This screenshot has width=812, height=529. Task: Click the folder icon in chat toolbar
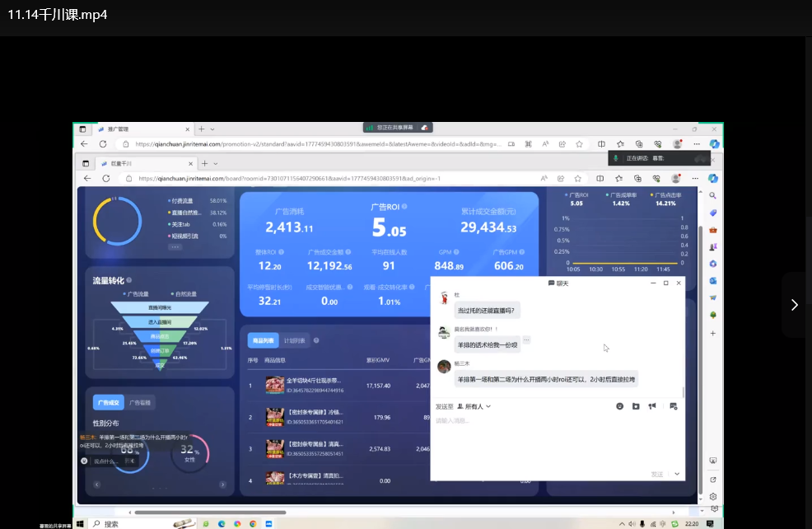point(636,406)
